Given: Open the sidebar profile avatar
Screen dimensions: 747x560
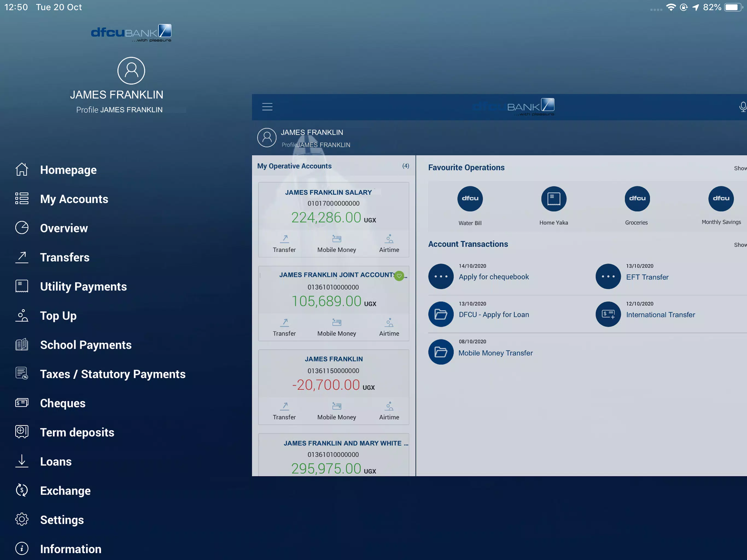Looking at the screenshot, I should coord(131,71).
